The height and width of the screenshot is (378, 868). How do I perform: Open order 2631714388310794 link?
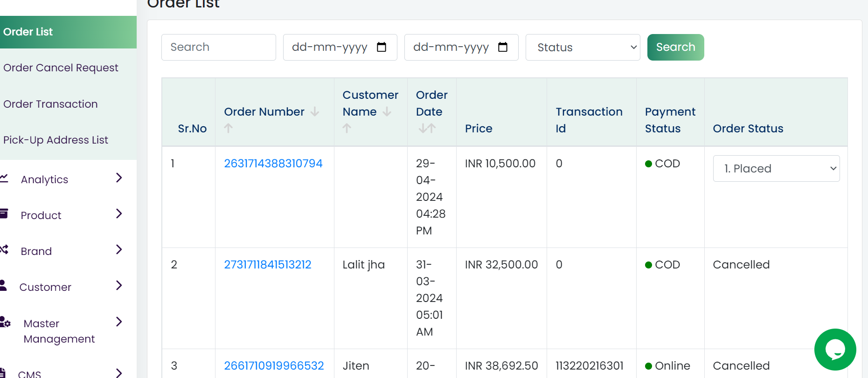click(273, 164)
